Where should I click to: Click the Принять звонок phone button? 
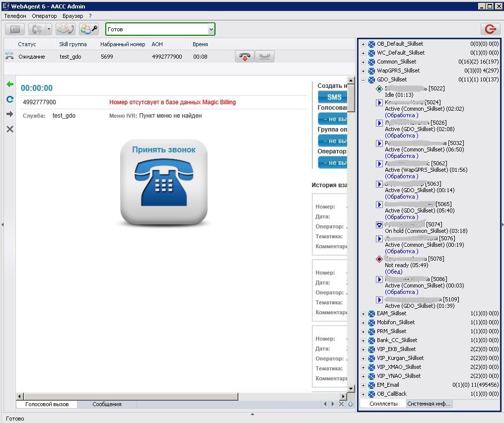[164, 182]
